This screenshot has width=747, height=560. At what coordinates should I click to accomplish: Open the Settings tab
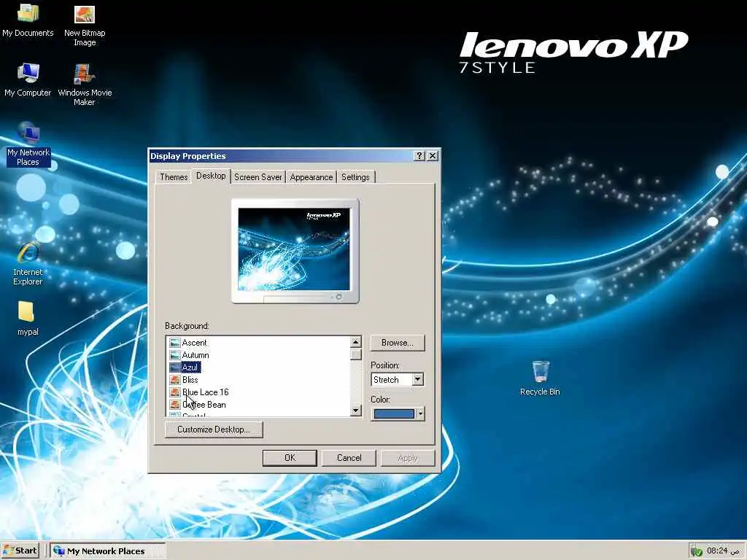click(355, 177)
